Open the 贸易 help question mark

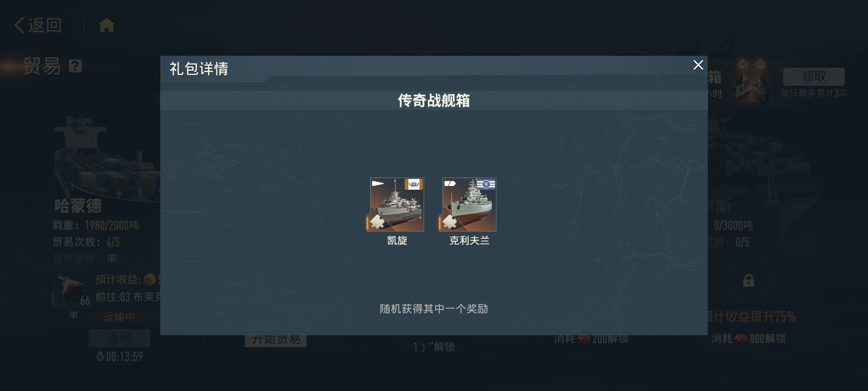75,66
